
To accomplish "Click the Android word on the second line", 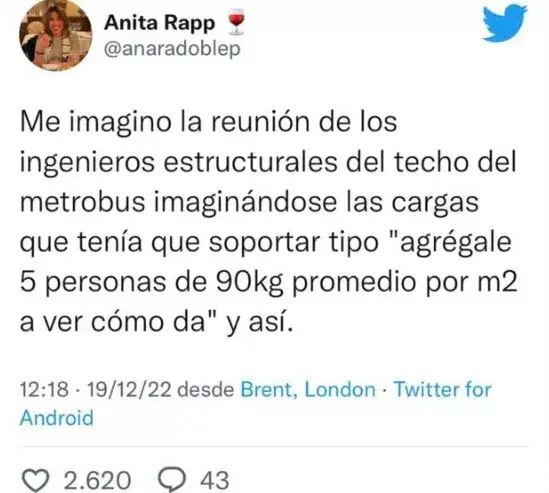I will pos(57,418).
